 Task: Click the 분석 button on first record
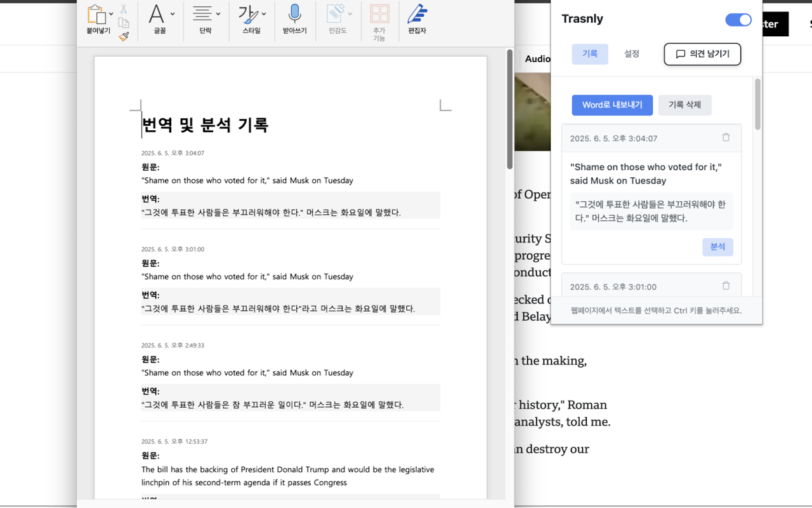717,247
